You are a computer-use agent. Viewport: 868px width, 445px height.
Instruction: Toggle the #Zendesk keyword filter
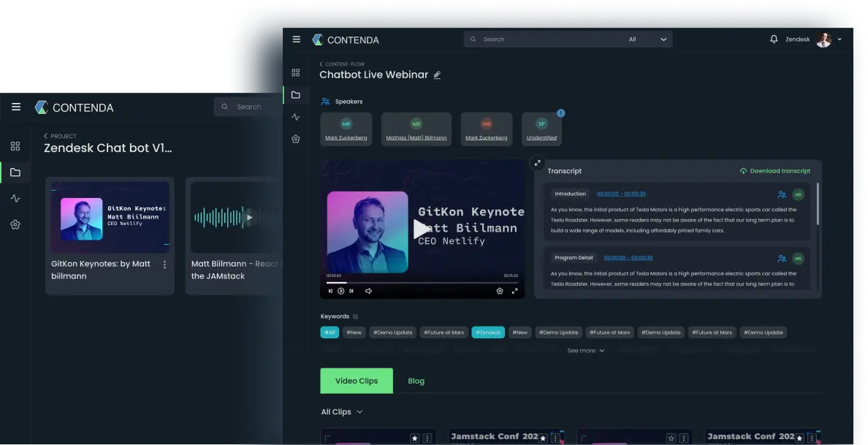[x=488, y=332]
